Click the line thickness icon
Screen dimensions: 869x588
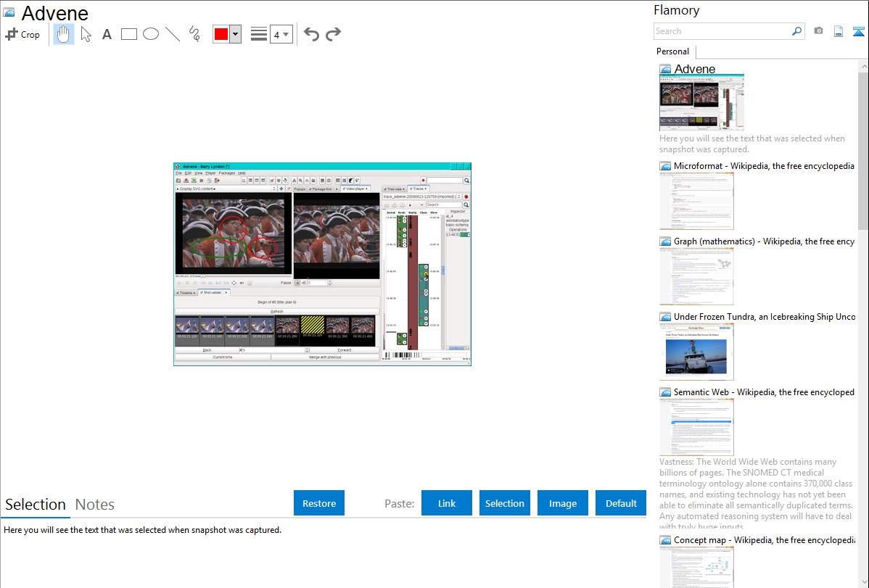click(259, 34)
